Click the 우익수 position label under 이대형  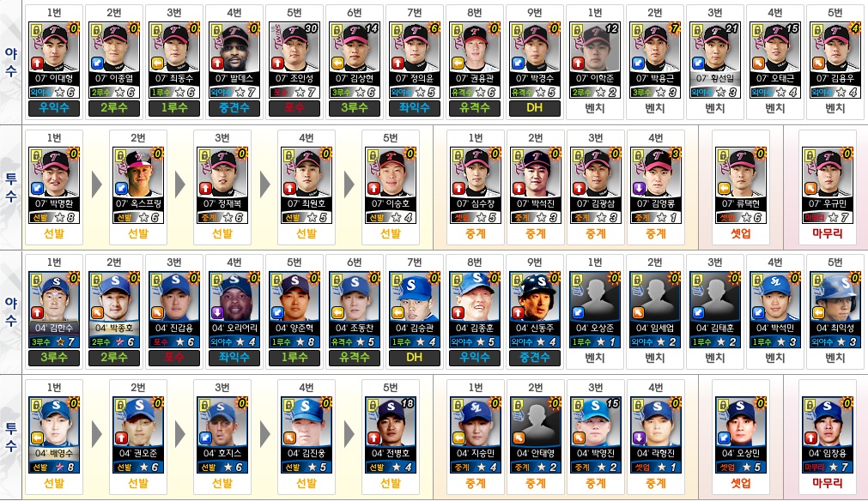[54, 108]
